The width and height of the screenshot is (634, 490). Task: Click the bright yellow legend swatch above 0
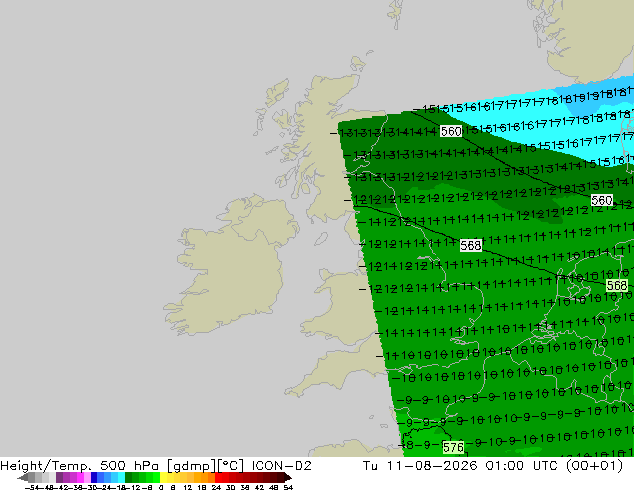coord(163,477)
